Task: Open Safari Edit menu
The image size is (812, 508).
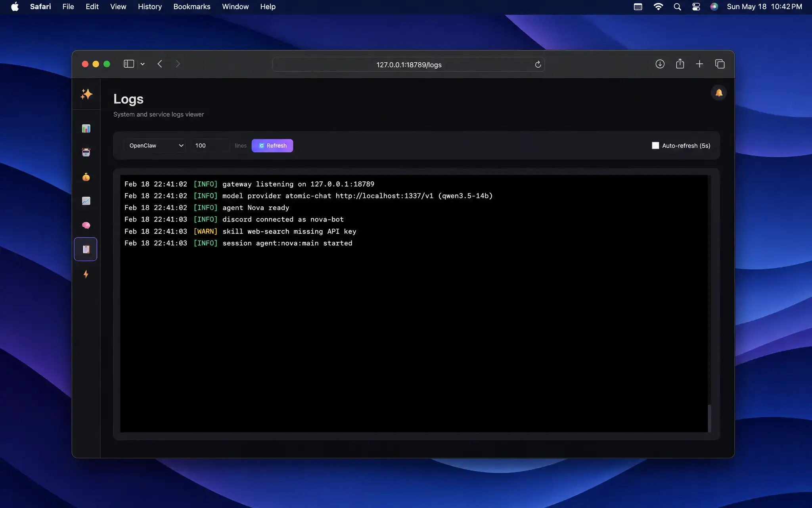Action: point(92,7)
